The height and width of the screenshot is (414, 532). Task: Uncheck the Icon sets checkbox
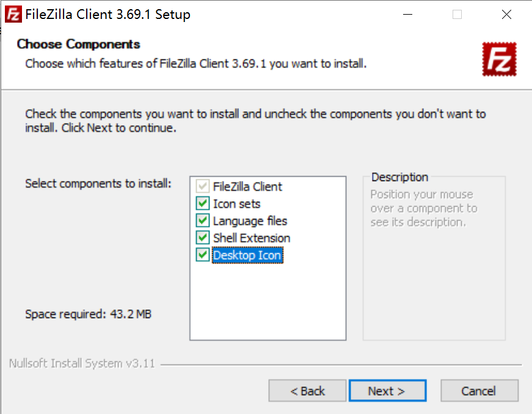point(202,204)
